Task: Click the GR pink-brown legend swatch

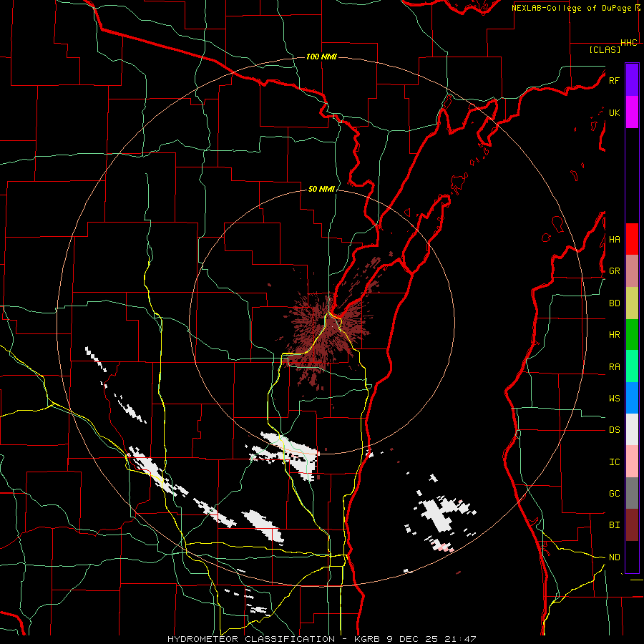Action: coord(632,271)
